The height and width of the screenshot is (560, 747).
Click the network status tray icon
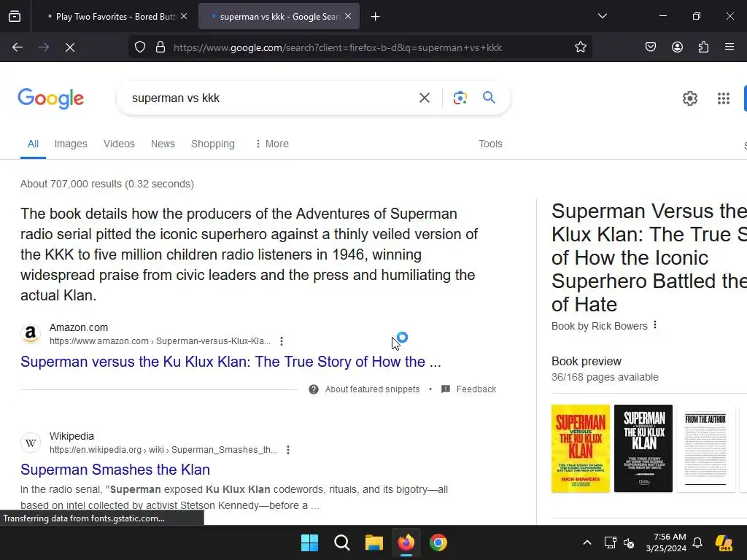610,542
